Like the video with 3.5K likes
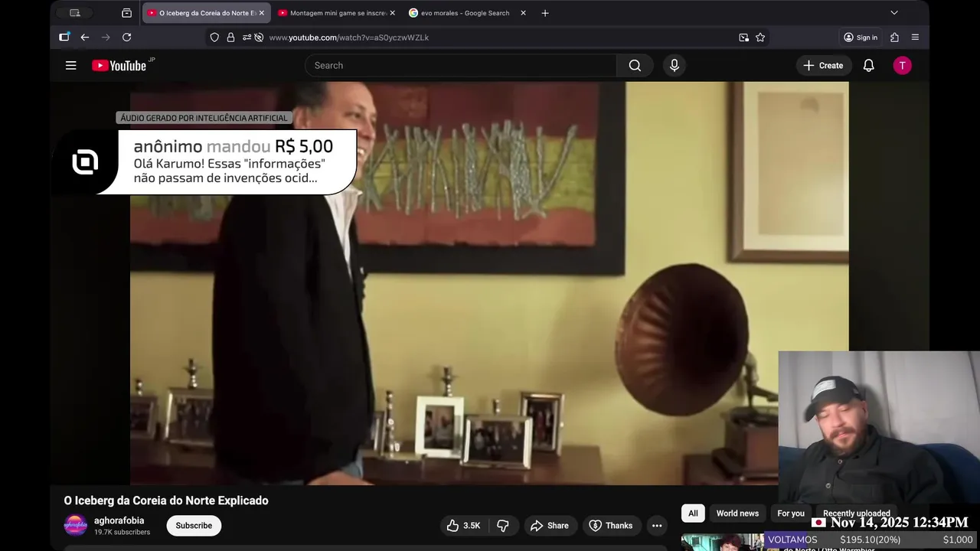 point(464,526)
